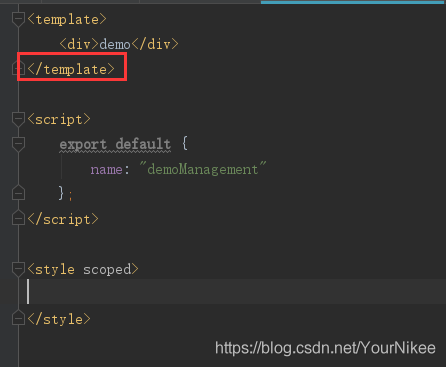Open the blog.csdn.net/YourNikee watermark link
Viewport: 446px width, 367px height.
325,348
